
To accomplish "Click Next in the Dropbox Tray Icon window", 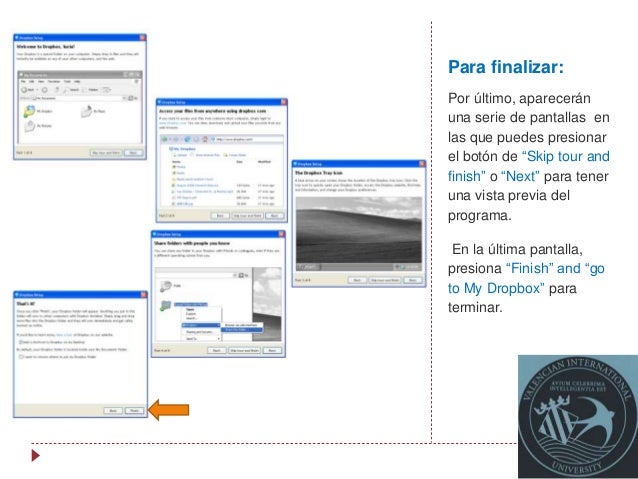I will pos(413,280).
